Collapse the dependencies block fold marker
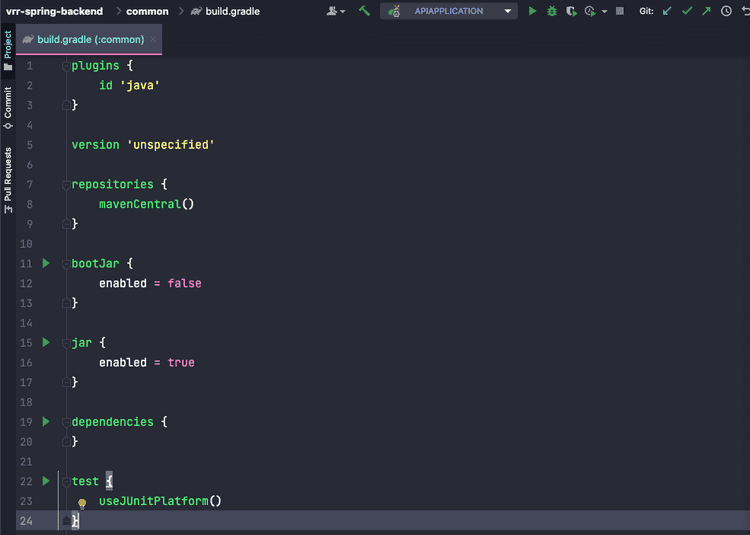The width and height of the screenshot is (750, 535). [x=66, y=423]
